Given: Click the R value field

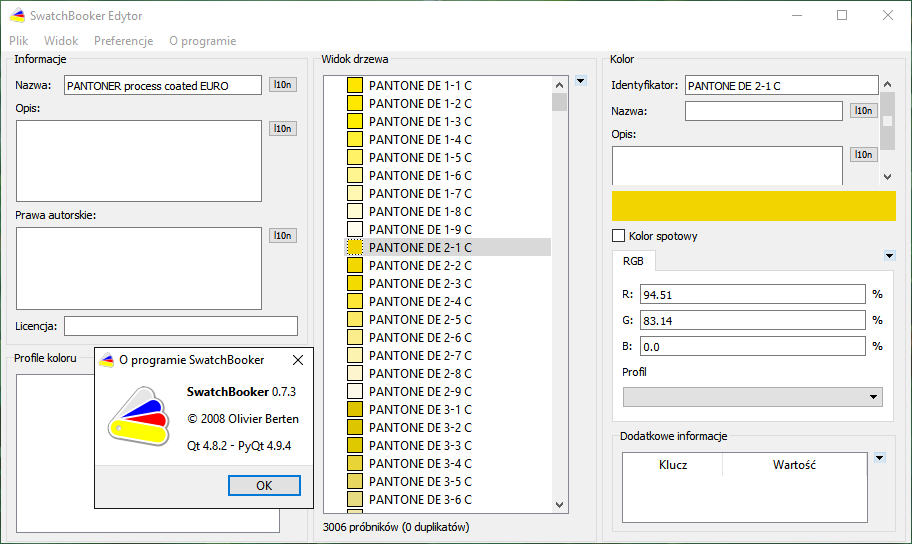Looking at the screenshot, I should [x=753, y=294].
